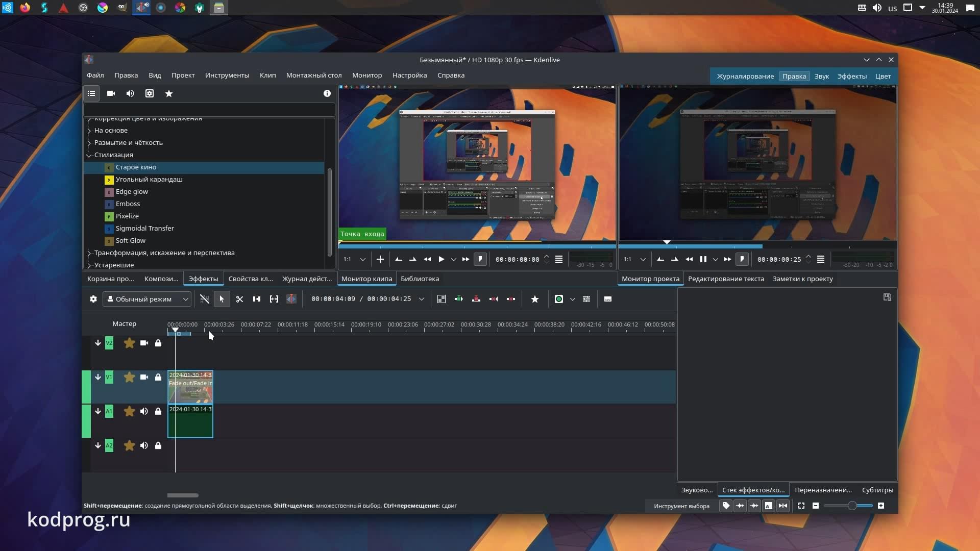Toggle track A1 effects star
This screenshot has width=980, height=551.
pos(129,411)
